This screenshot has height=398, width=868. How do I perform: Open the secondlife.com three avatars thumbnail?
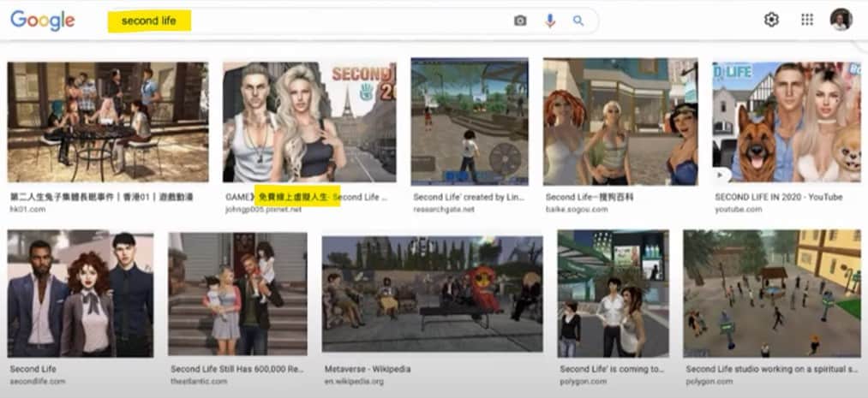click(81, 294)
